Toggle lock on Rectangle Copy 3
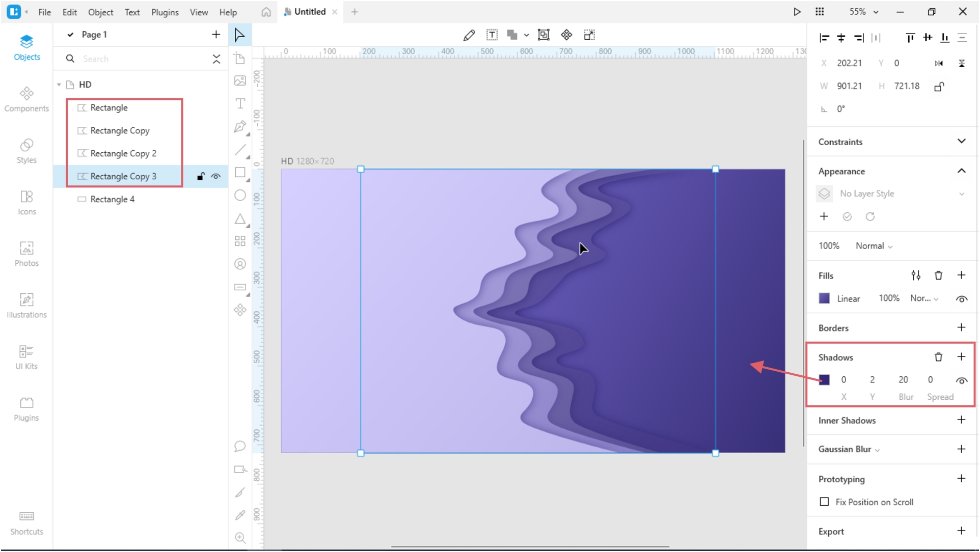 click(x=201, y=176)
